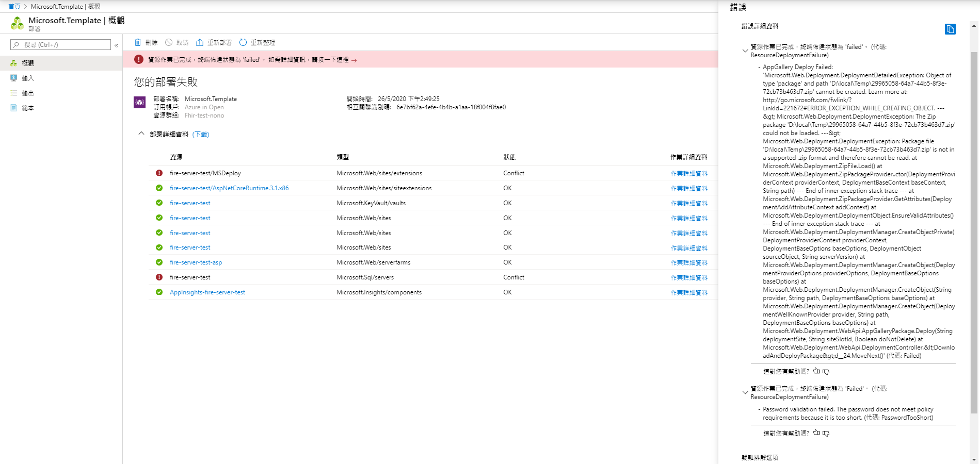
Task: Click the red error icon in the banner
Action: [x=139, y=59]
